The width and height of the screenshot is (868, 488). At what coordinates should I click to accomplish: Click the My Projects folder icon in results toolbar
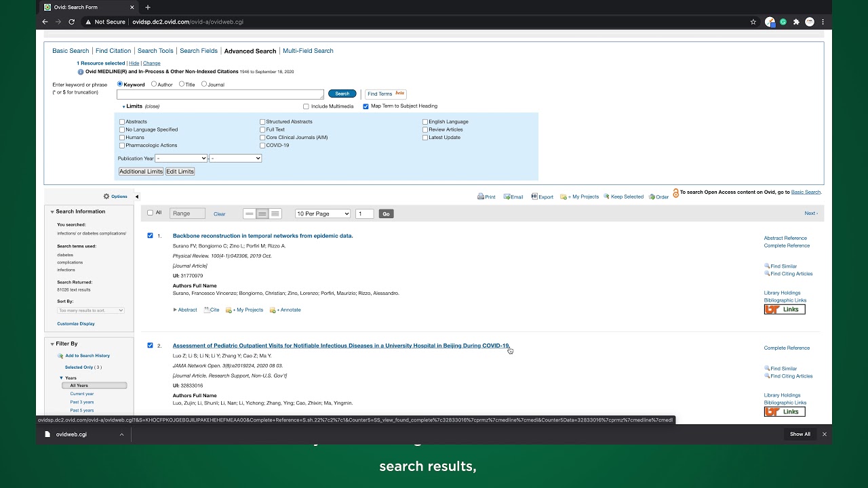click(x=564, y=197)
